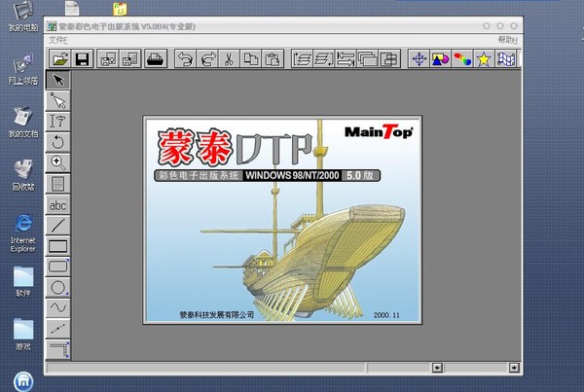The image size is (584, 392).
Task: Undo the last action
Action: coord(186,58)
